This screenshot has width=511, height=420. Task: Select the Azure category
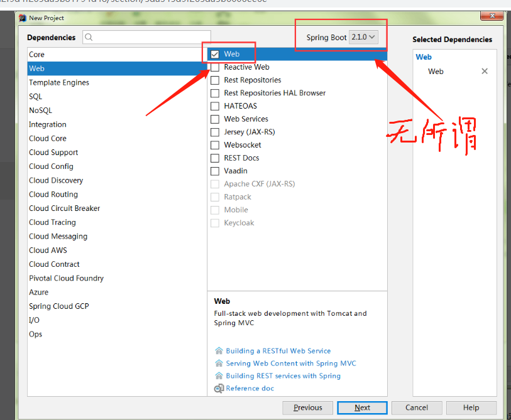pyautogui.click(x=117, y=293)
